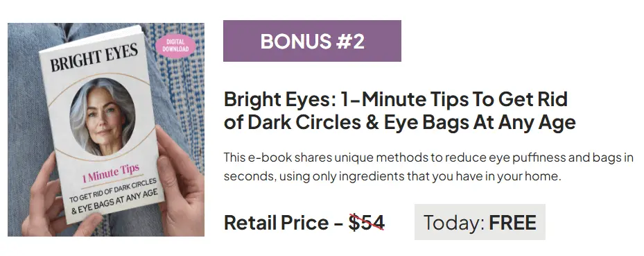Click the pink 1 Minute Tips cover text
The width and height of the screenshot is (644, 256).
pyautogui.click(x=110, y=173)
